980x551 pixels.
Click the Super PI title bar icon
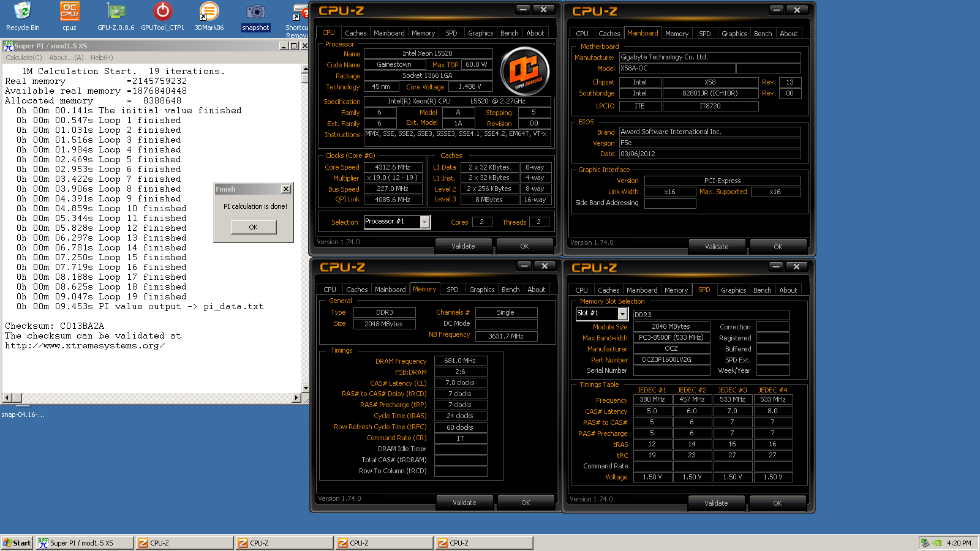click(x=8, y=46)
